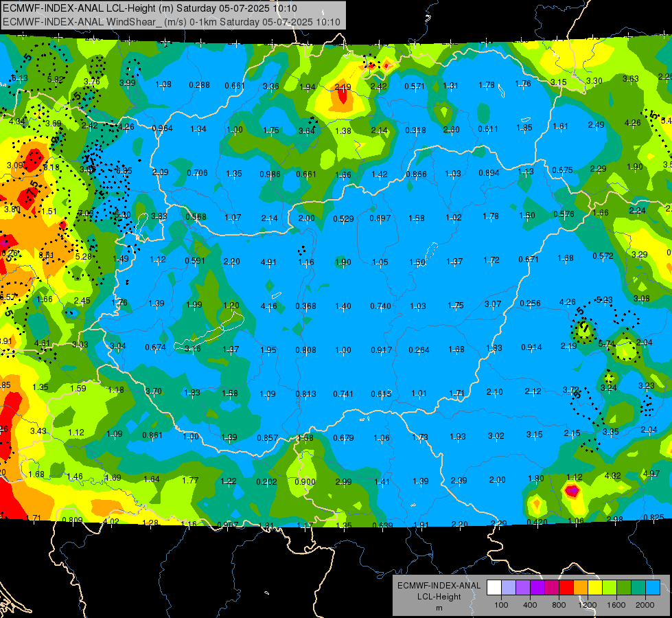The width and height of the screenshot is (672, 618).
Task: Click the wind shear value 0.529
Action: (343, 219)
